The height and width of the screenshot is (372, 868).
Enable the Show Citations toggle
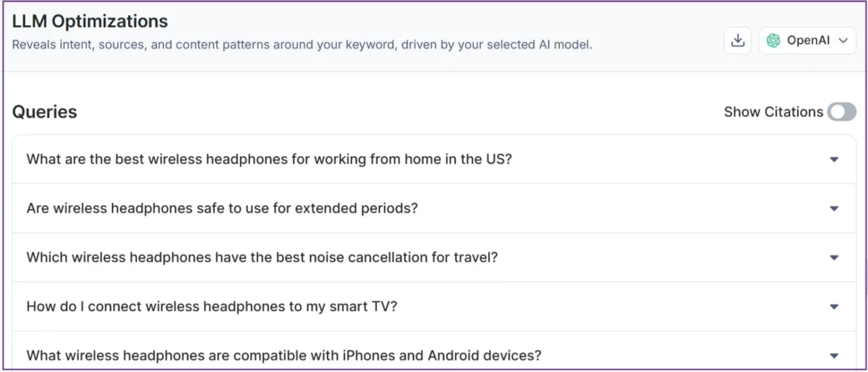pos(842,112)
